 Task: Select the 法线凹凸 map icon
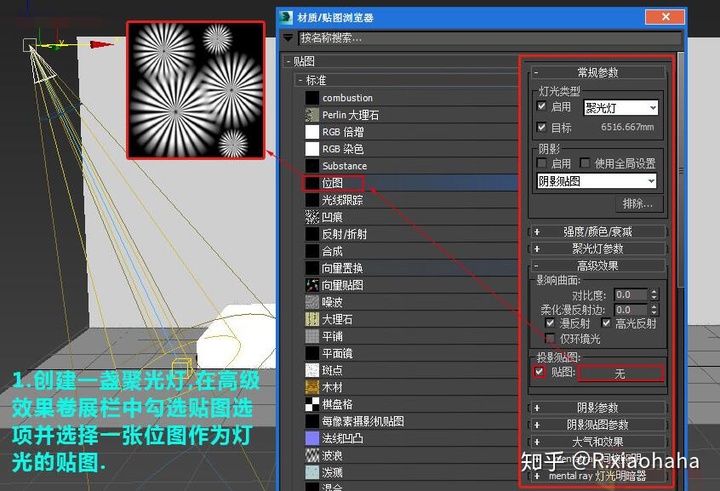(312, 438)
